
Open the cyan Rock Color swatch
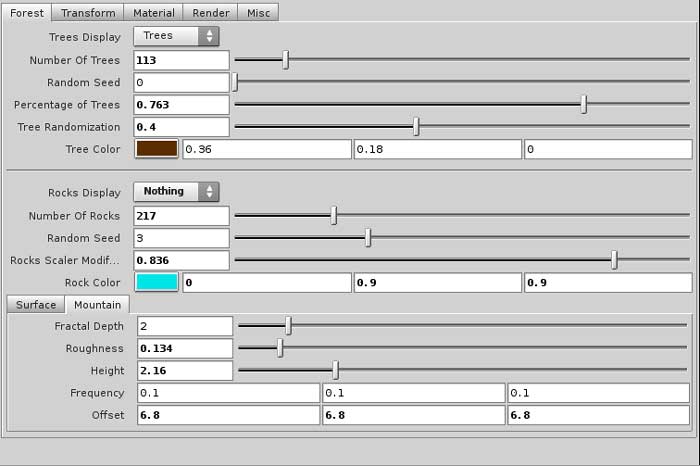tap(157, 283)
